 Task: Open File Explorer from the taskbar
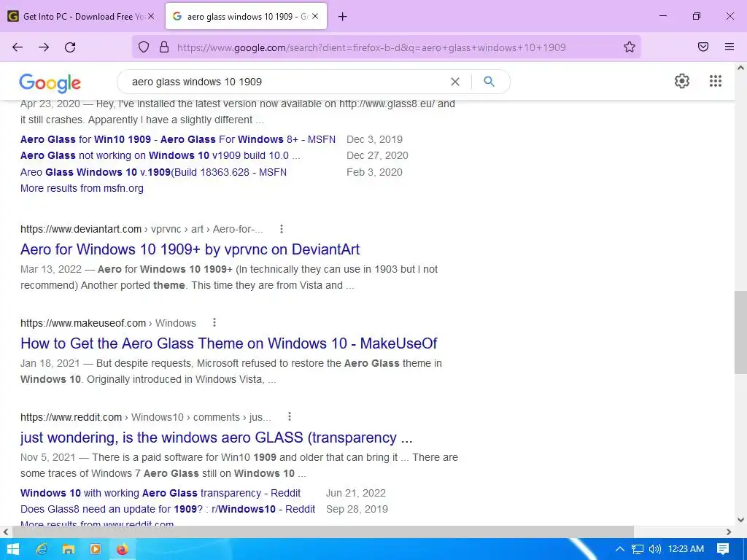[69, 549]
